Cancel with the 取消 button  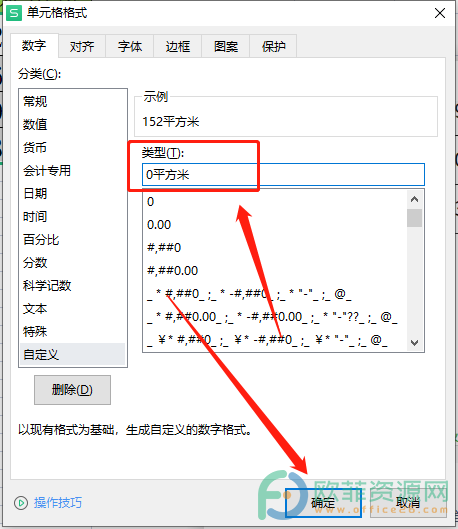coord(408,503)
